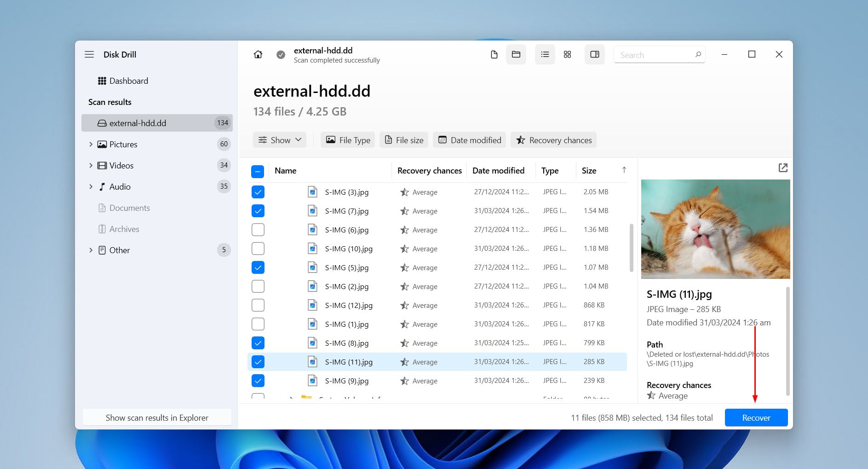Expand the Audio tree chevron

coord(91,186)
